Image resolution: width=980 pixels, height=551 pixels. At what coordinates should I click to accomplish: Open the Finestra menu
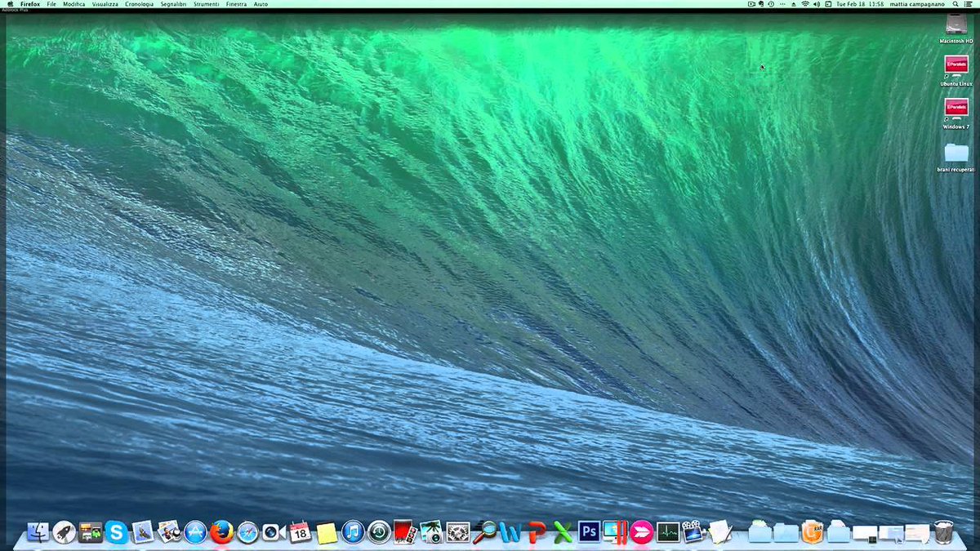click(237, 4)
